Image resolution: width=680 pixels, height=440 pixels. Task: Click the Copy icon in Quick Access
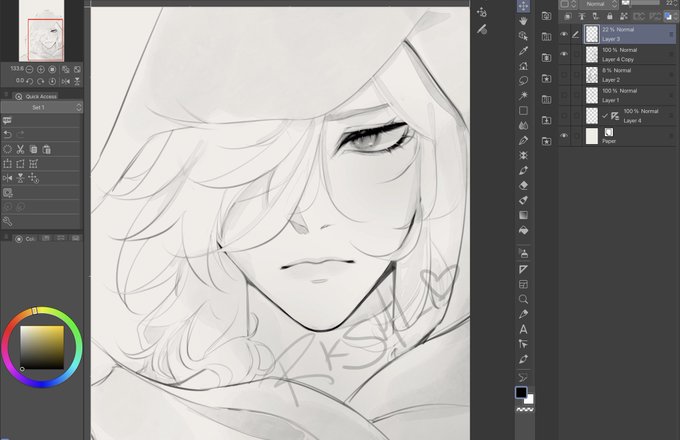pos(33,150)
